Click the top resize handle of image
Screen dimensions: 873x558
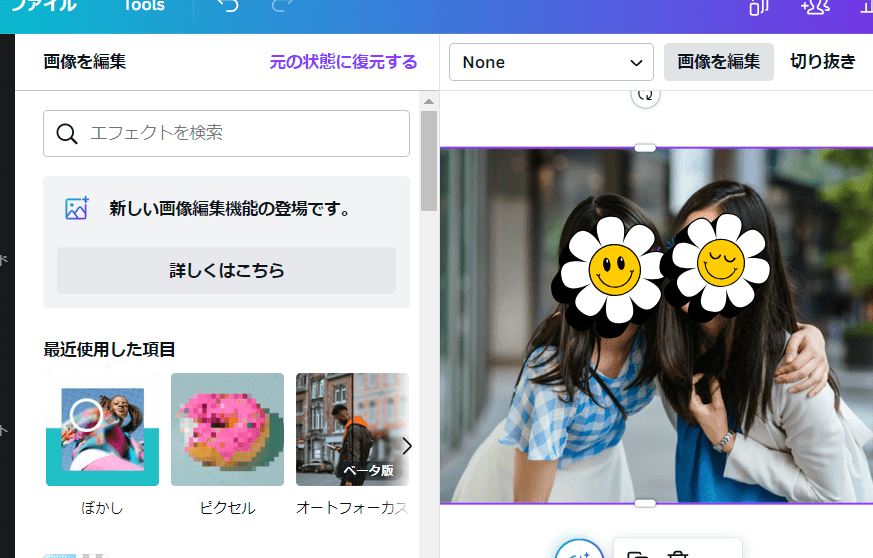point(645,148)
